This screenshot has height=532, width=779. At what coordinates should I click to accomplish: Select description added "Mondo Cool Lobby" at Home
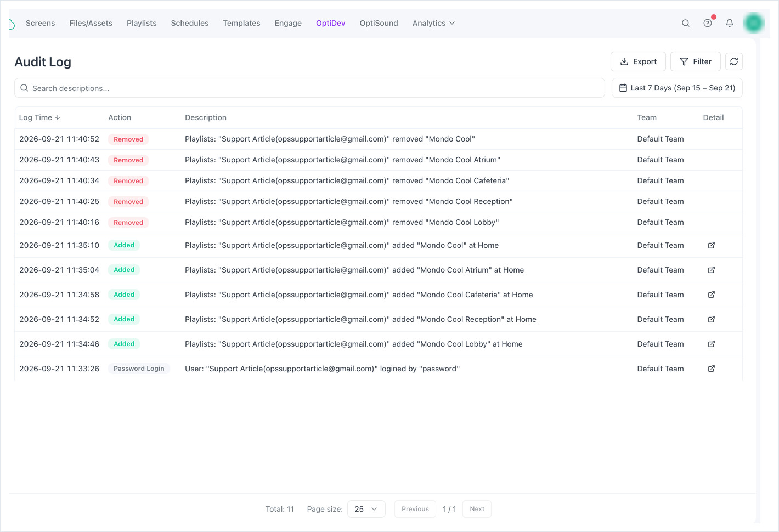click(354, 344)
